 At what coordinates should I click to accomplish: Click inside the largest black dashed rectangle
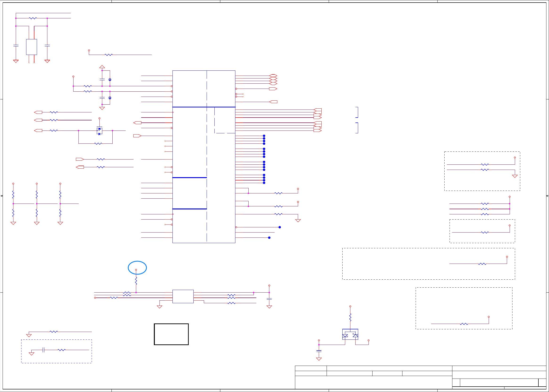(398, 264)
